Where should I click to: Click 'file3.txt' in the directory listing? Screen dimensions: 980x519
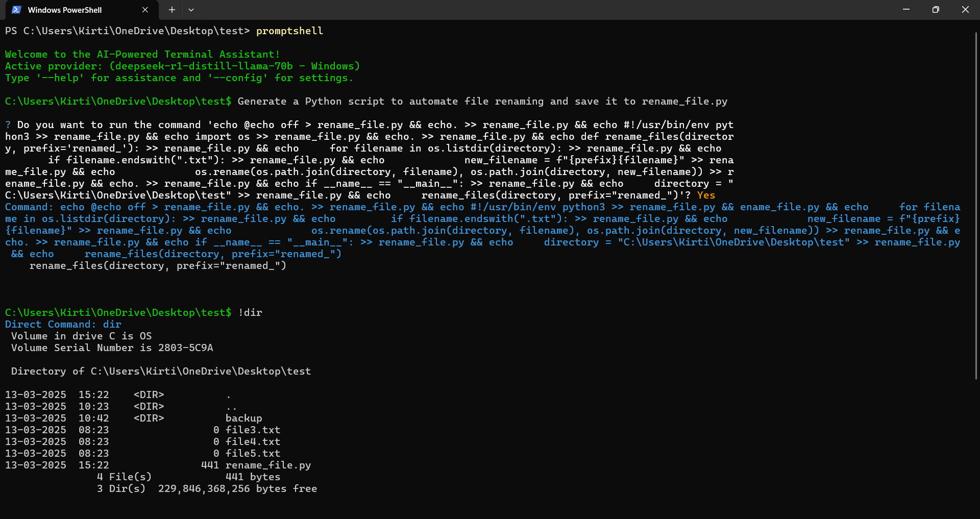pyautogui.click(x=253, y=430)
